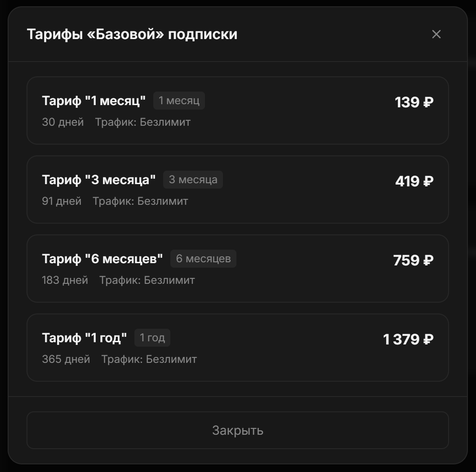The width and height of the screenshot is (476, 472).
Task: Click the "Тарифы «Базовой» подписки" heading
Action: (132, 34)
